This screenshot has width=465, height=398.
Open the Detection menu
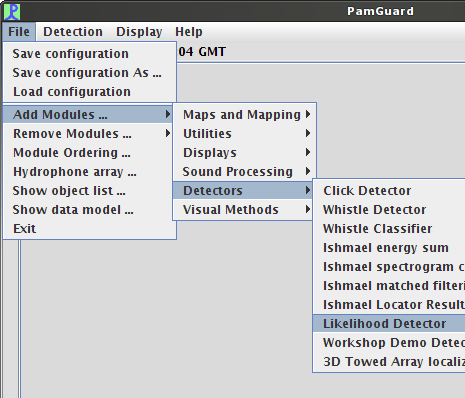click(73, 32)
